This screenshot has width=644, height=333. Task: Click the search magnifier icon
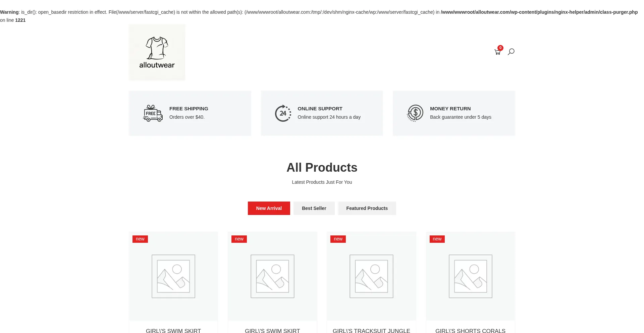(x=511, y=52)
